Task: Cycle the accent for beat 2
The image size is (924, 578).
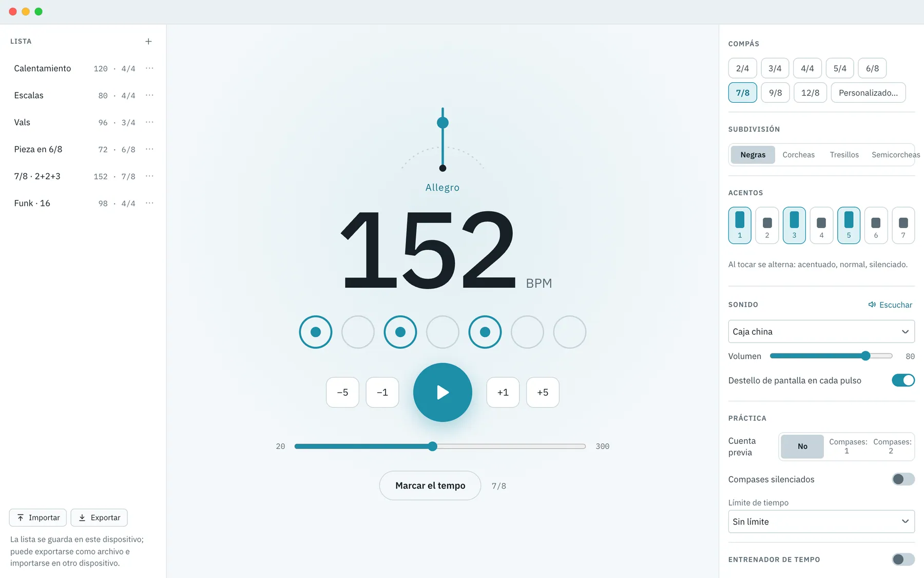Action: pos(767,225)
